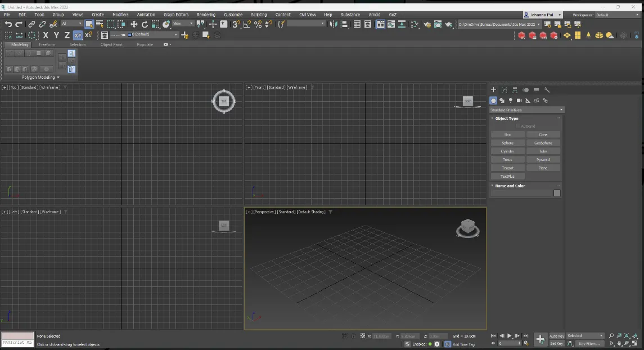
Task: Click the Sphere primitive button
Action: pos(508,143)
